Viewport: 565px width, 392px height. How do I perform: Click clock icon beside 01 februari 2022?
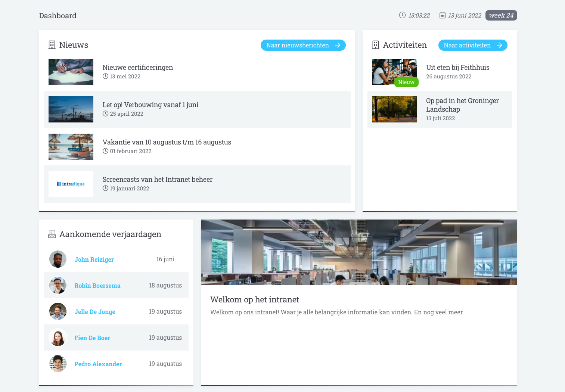point(106,151)
